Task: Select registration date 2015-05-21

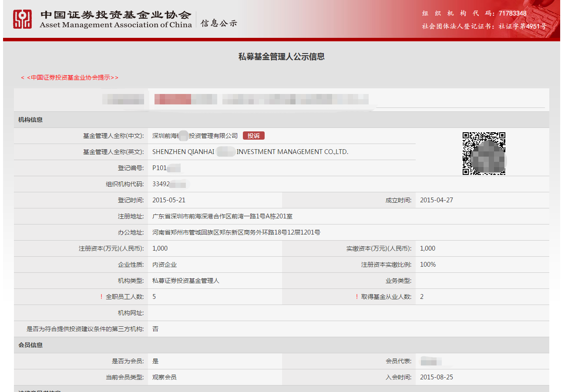Action: tap(169, 200)
